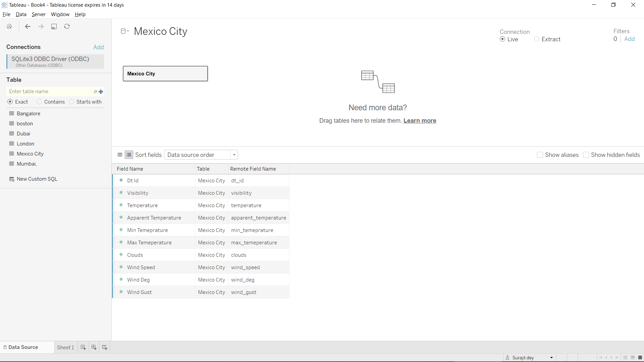
Task: Create a new story via its icon
Action: (x=104, y=347)
